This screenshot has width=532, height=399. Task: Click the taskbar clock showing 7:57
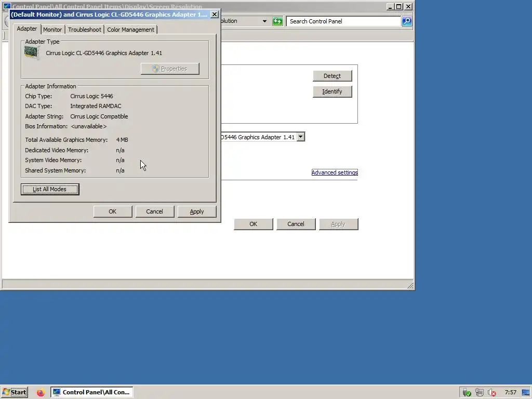point(511,393)
